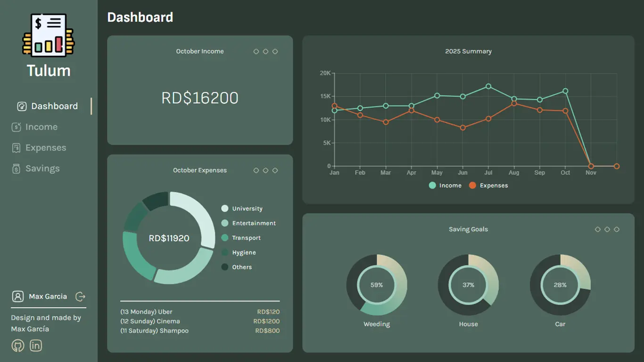Click the Dashboard gauge icon in sidebar
The width and height of the screenshot is (644, 362).
[22, 107]
